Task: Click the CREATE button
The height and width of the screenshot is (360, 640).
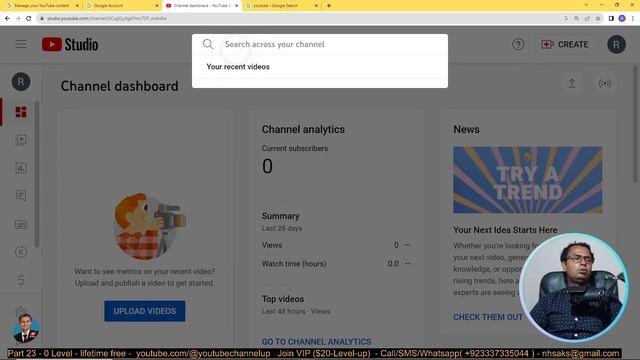Action: 565,44
